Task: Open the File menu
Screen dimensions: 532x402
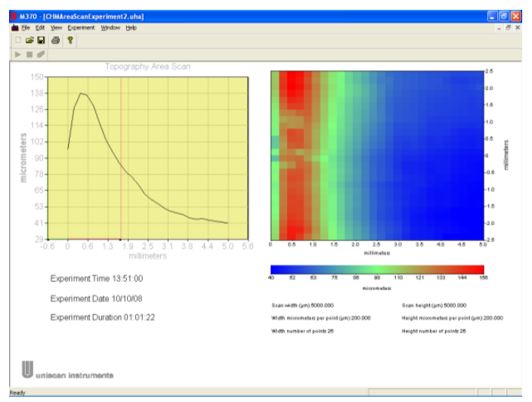Action: point(26,27)
